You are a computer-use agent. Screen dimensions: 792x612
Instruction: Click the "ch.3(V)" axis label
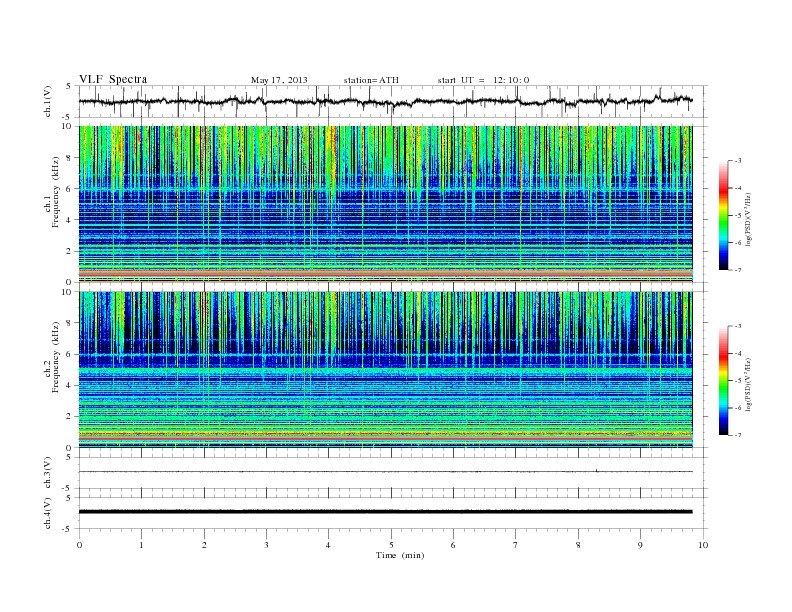point(47,473)
